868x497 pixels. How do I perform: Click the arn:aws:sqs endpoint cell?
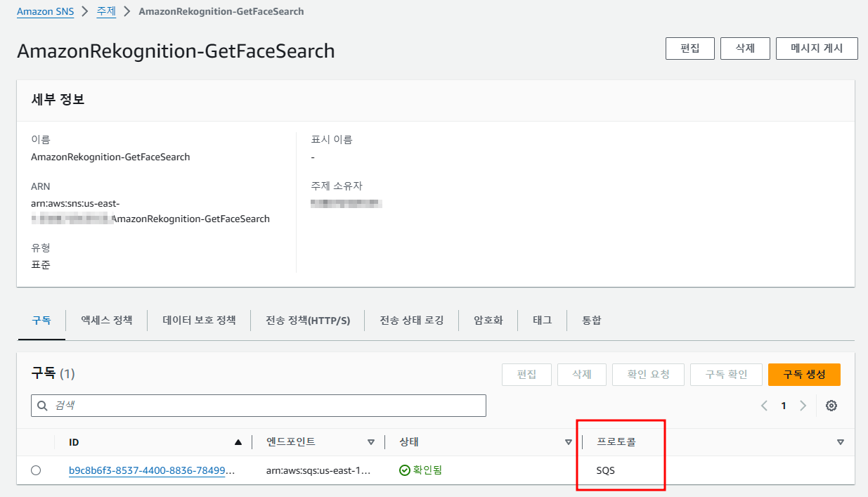(x=318, y=470)
